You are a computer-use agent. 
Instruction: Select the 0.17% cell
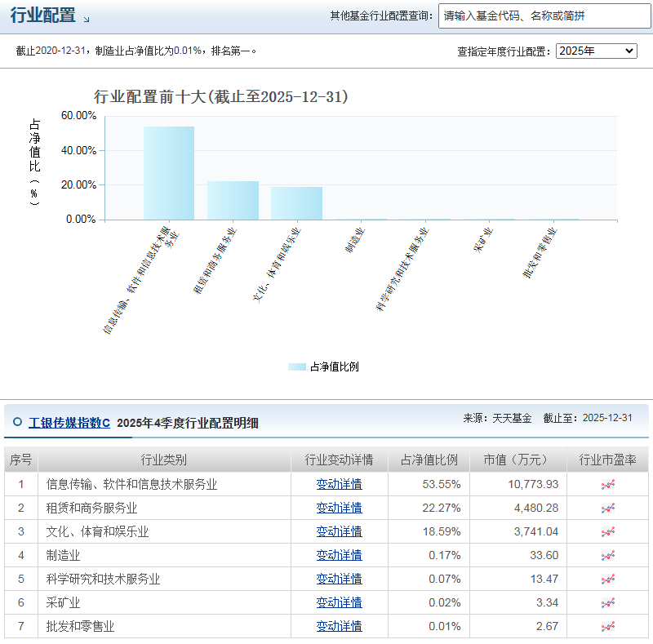[429, 556]
